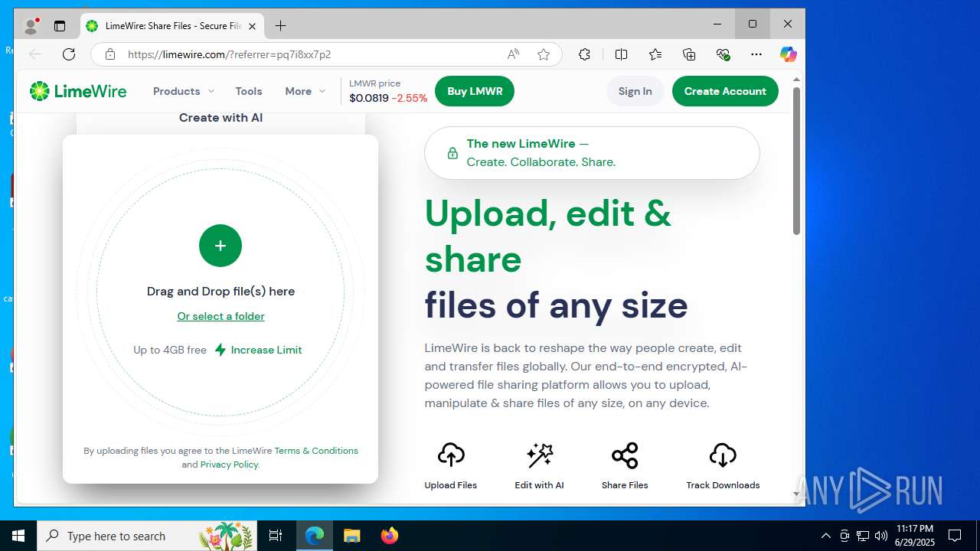Open the Tools menu
The width and height of the screenshot is (980, 551).
tap(249, 91)
